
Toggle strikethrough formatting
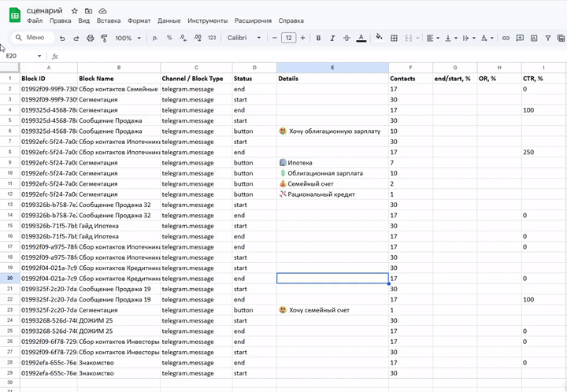346,38
